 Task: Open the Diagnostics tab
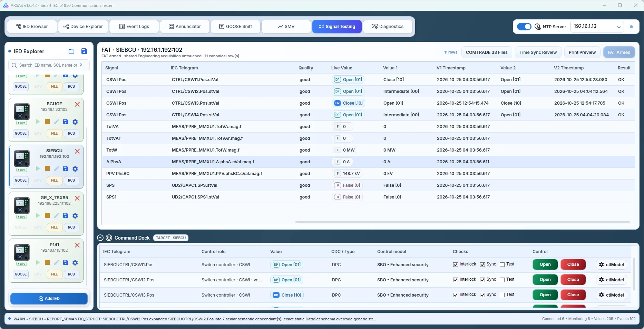pyautogui.click(x=388, y=27)
